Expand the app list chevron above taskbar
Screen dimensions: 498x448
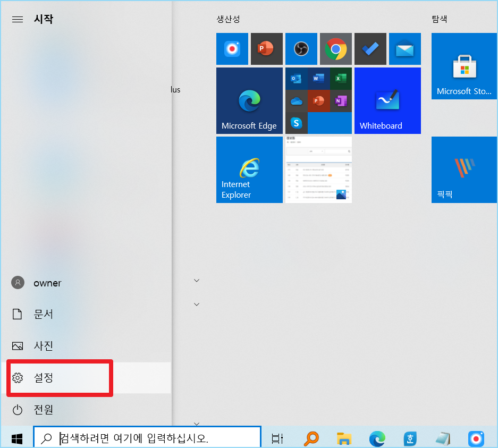(197, 424)
